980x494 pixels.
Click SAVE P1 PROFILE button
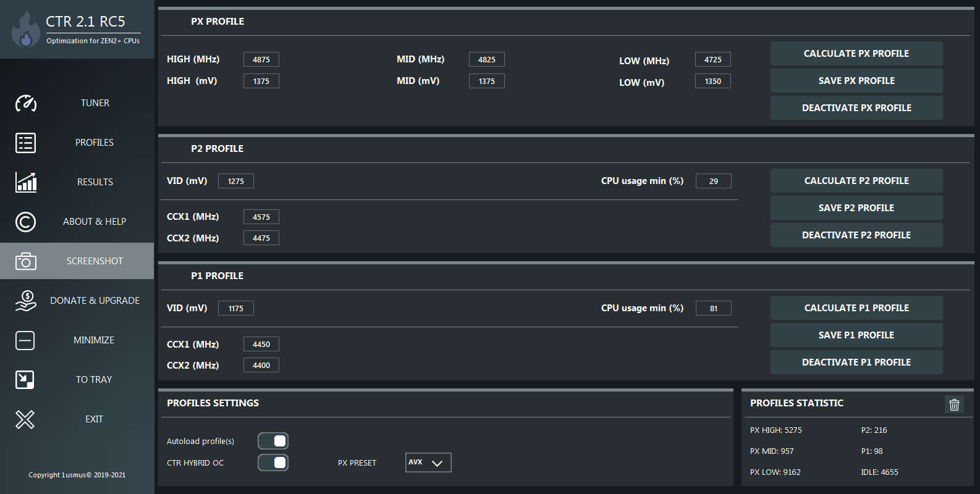[x=856, y=335]
